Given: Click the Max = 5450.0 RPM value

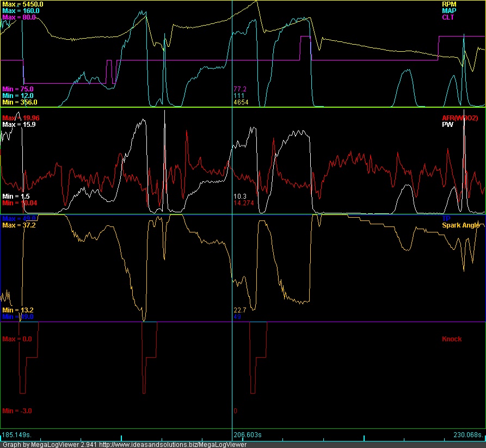Looking at the screenshot, I should (x=23, y=4).
